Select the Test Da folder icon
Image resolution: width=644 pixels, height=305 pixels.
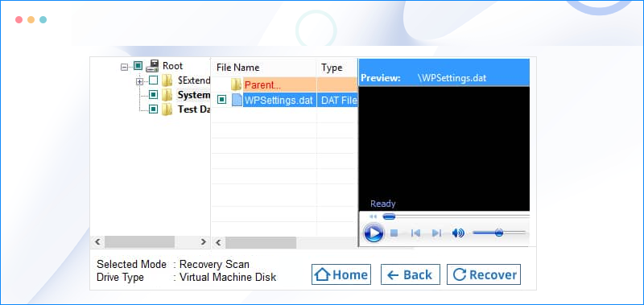click(167, 109)
